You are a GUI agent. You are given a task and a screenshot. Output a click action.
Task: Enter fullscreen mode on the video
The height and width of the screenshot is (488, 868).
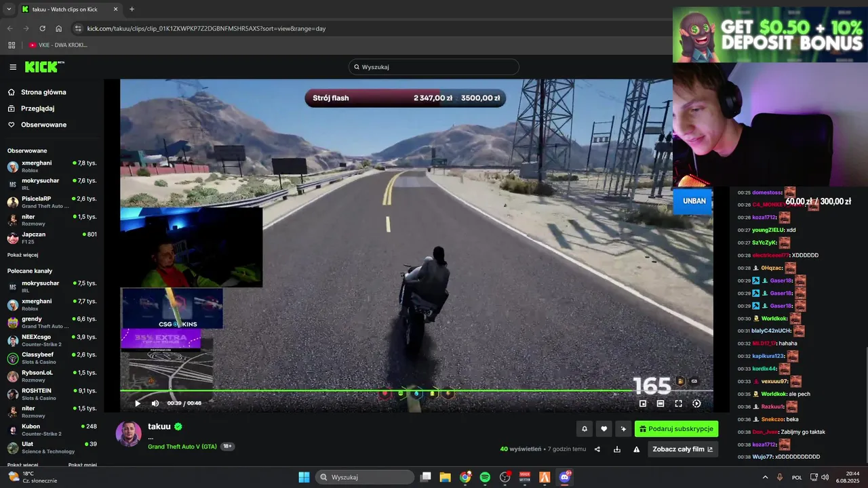pyautogui.click(x=678, y=403)
